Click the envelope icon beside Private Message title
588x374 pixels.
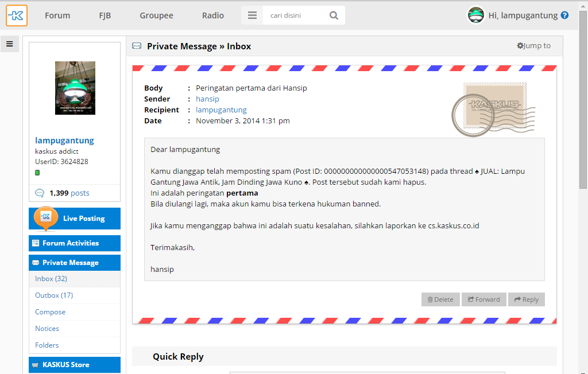[x=137, y=46]
